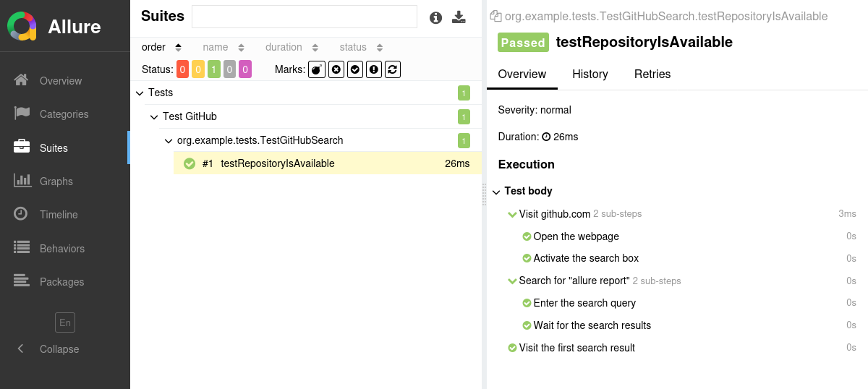868x389 pixels.
Task: Click the passed count badge for Tests
Action: (x=464, y=93)
